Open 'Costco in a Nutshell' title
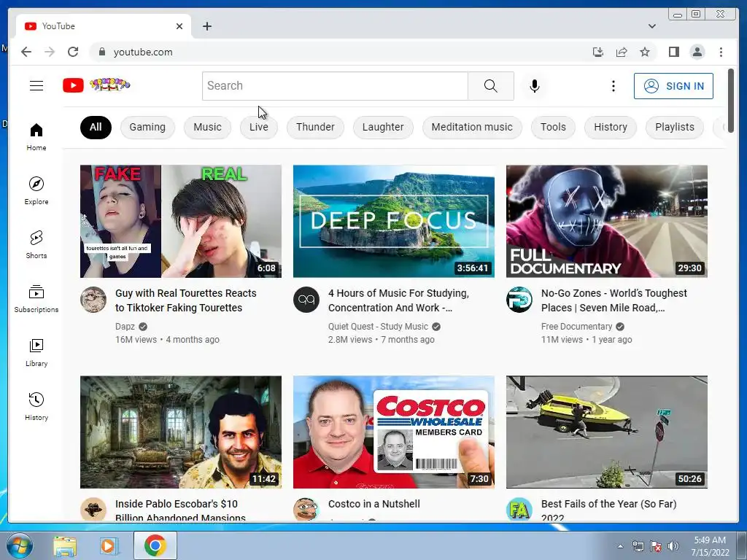The image size is (747, 560). [374, 504]
